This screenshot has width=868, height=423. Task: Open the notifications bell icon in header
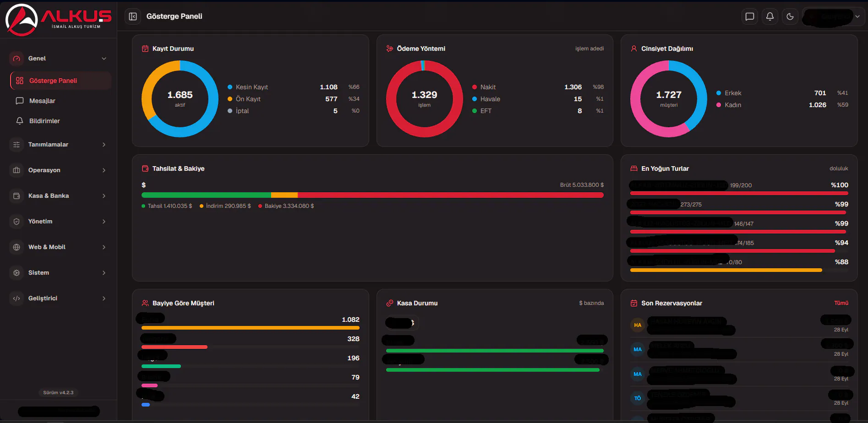coord(770,16)
